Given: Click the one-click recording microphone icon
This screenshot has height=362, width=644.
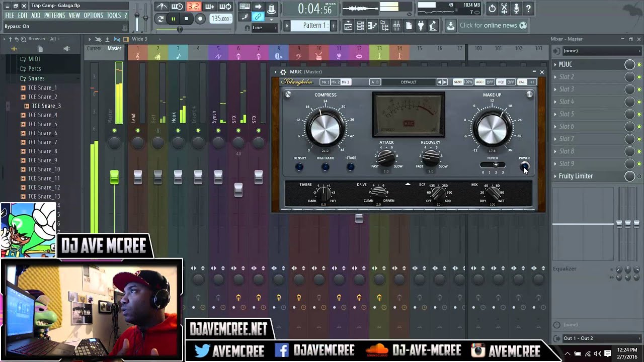Looking at the screenshot, I should pyautogui.click(x=516, y=9).
